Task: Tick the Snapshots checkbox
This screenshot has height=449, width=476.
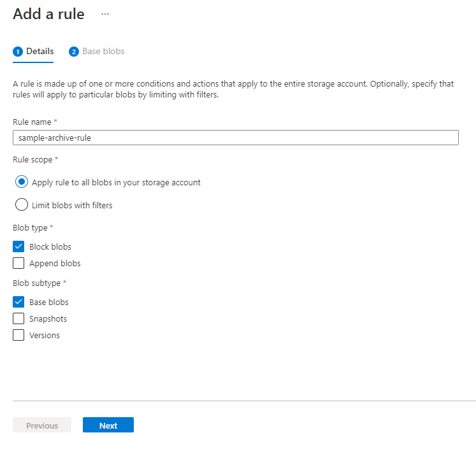Action: (x=18, y=318)
